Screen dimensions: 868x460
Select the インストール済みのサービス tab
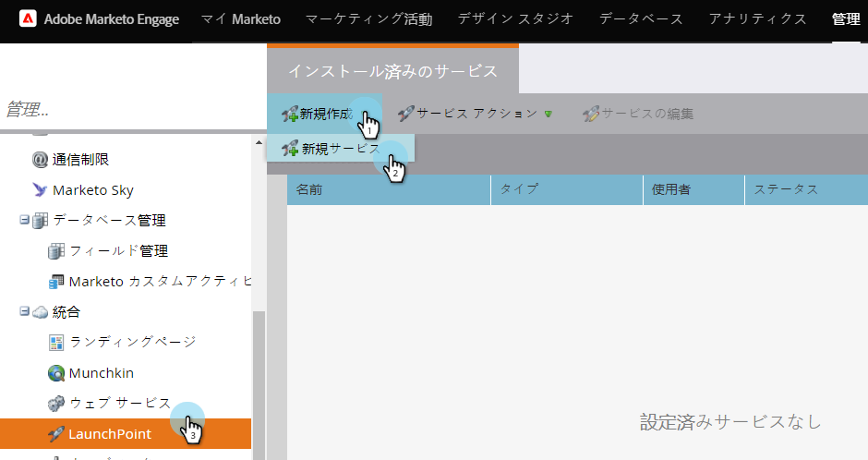coord(392,71)
